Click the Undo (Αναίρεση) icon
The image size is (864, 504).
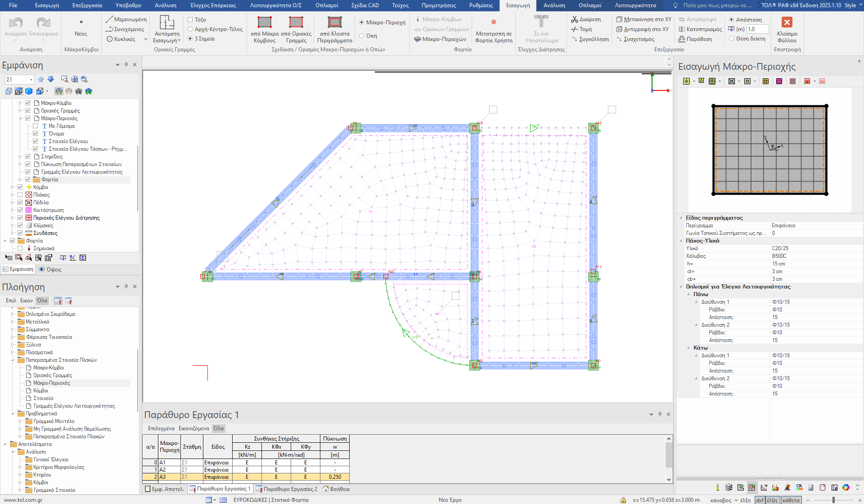[16, 22]
